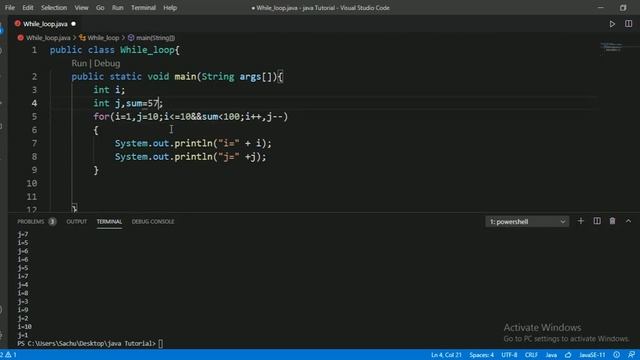Click CRLF line ending status entry
This screenshot has height=360, width=640.
tap(531, 355)
